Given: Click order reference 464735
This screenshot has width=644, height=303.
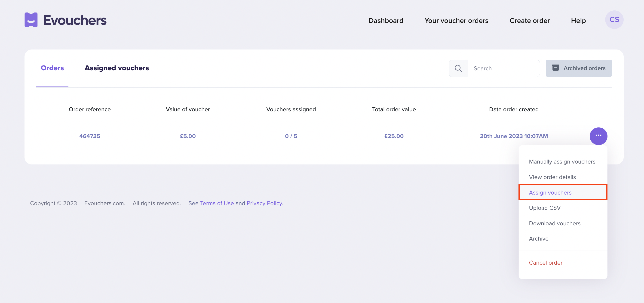Looking at the screenshot, I should pyautogui.click(x=89, y=136).
